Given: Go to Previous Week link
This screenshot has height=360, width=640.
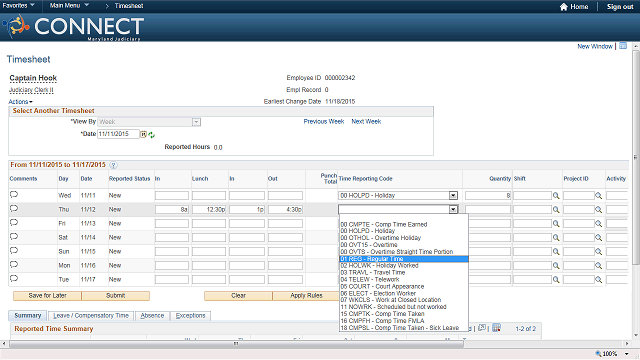Looking at the screenshot, I should (x=324, y=122).
